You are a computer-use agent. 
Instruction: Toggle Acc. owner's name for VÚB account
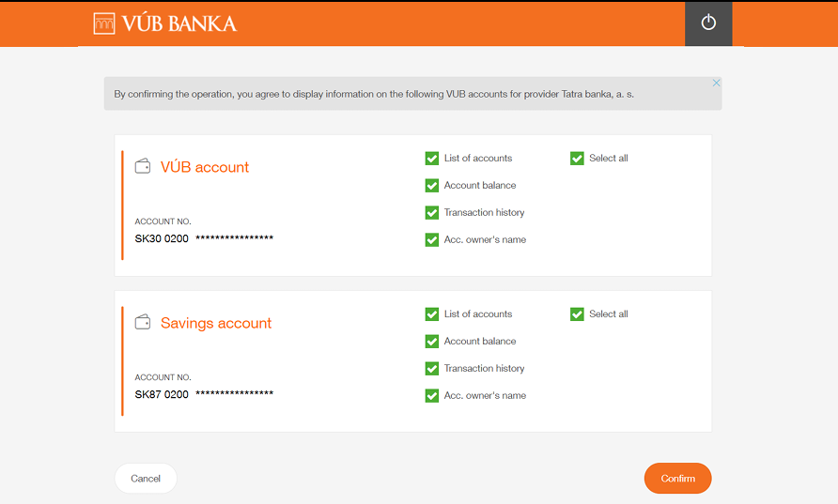[x=432, y=240]
